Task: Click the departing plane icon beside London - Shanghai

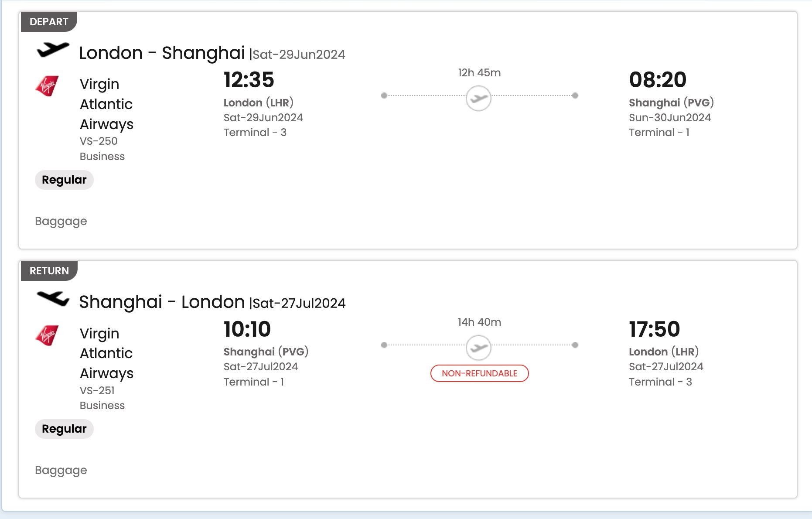Action: click(53, 49)
